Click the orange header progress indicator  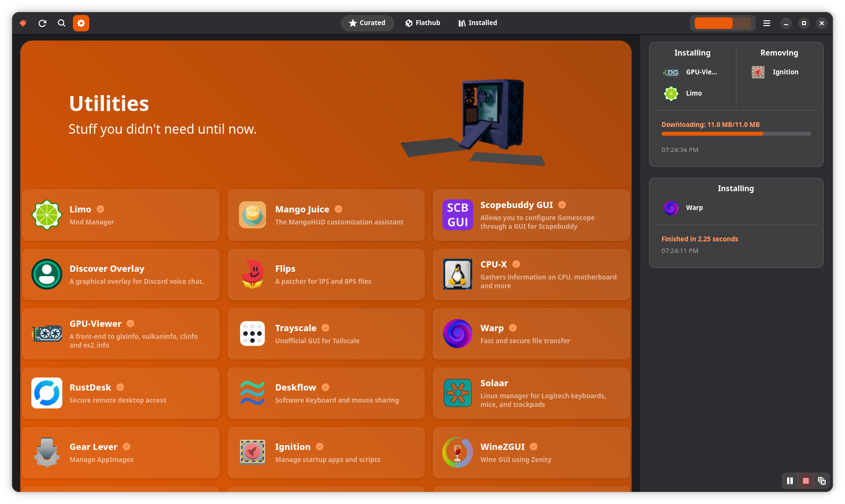[x=723, y=23]
